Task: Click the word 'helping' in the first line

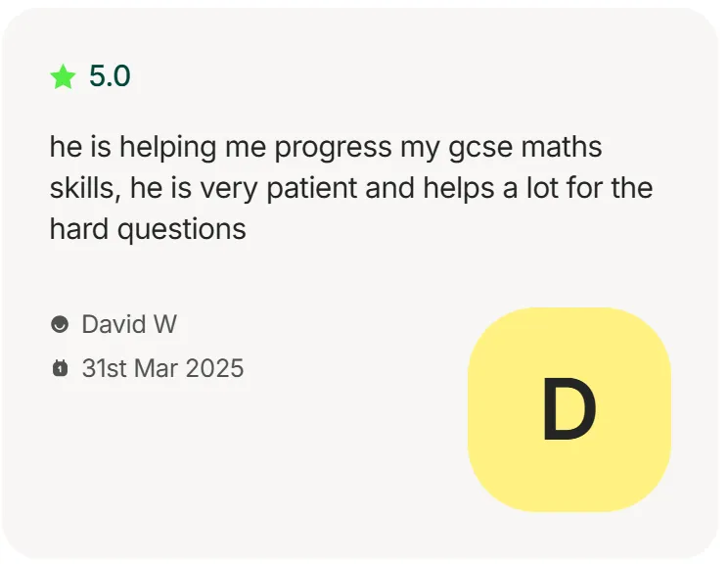Action: pyautogui.click(x=167, y=148)
